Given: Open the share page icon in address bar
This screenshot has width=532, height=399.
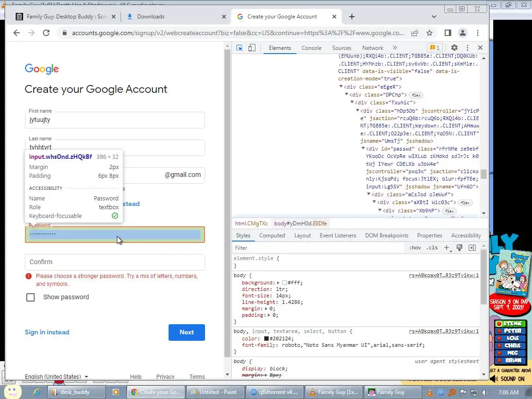Looking at the screenshot, I should click(x=415, y=33).
